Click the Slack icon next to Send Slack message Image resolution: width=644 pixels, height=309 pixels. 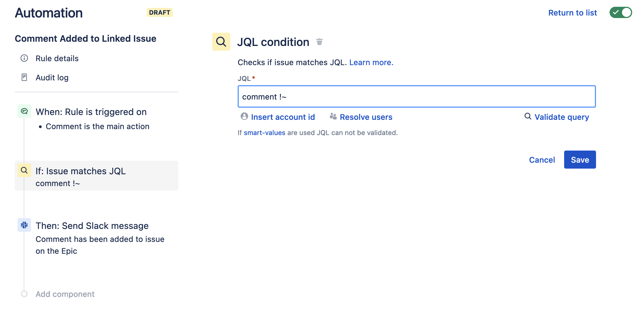click(24, 225)
